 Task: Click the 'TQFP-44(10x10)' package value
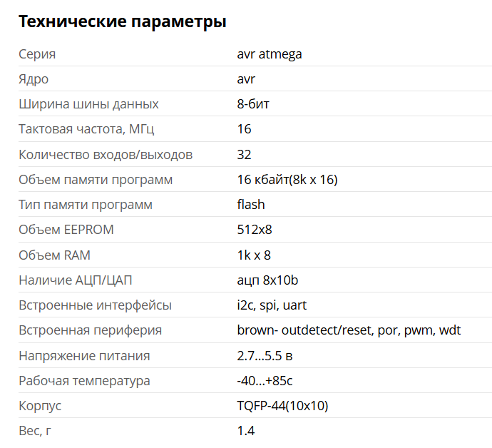(282, 406)
